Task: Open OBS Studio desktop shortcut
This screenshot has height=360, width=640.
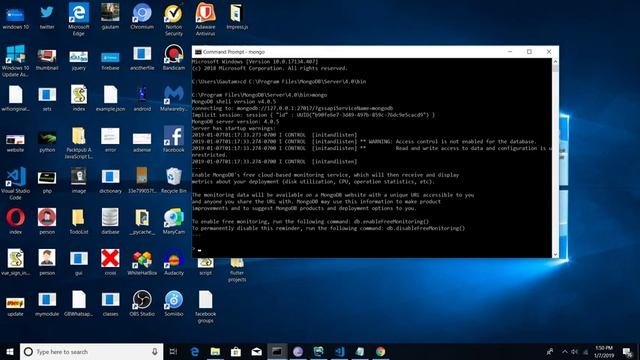Action: pos(142,303)
